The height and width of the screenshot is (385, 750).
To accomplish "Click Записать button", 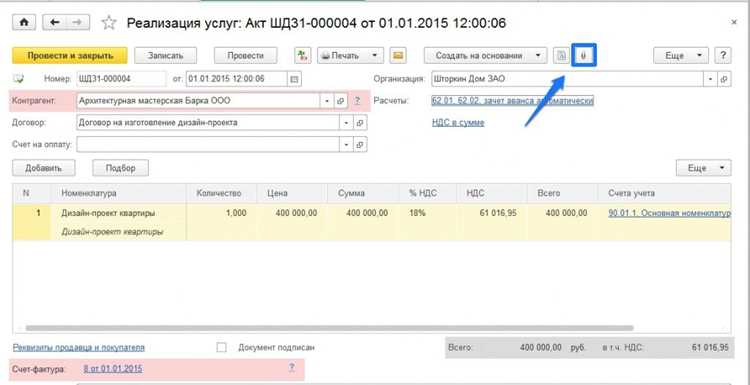I will [165, 55].
